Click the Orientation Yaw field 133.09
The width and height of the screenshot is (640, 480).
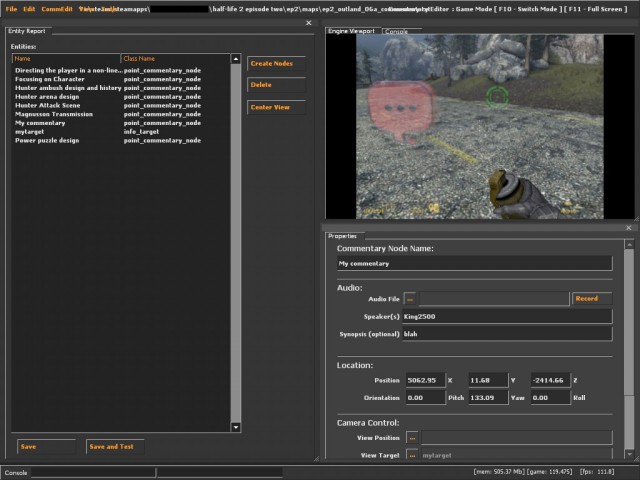[x=488, y=398]
